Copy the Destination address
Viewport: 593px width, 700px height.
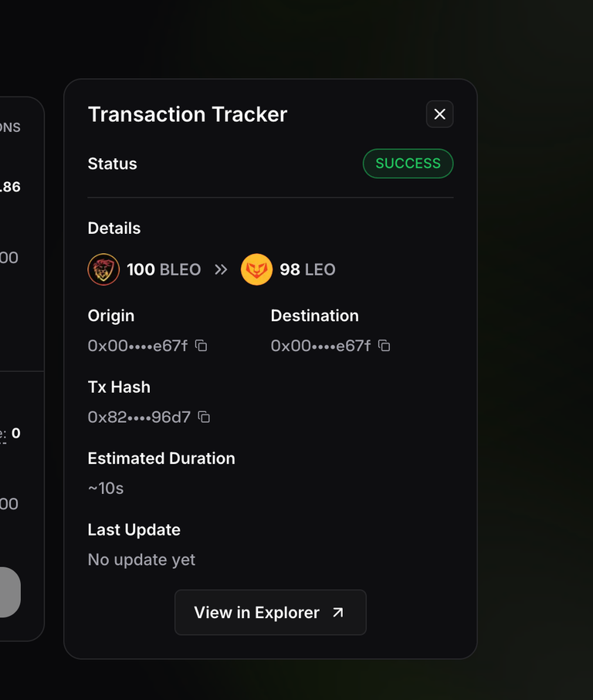(384, 346)
